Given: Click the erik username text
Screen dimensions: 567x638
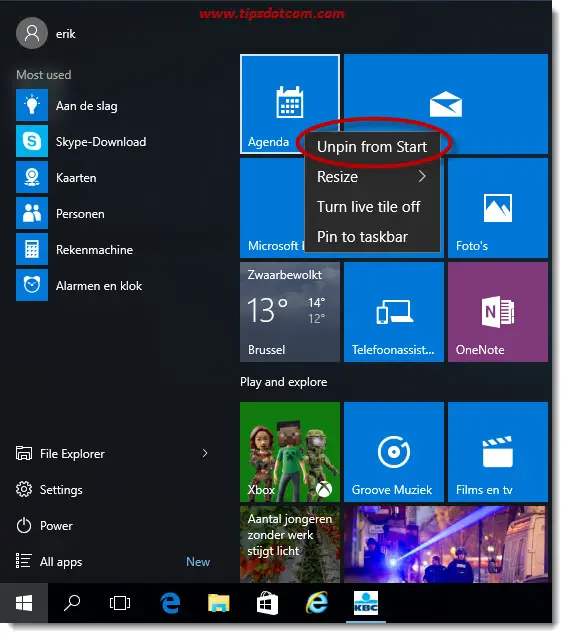Looking at the screenshot, I should pyautogui.click(x=65, y=34).
